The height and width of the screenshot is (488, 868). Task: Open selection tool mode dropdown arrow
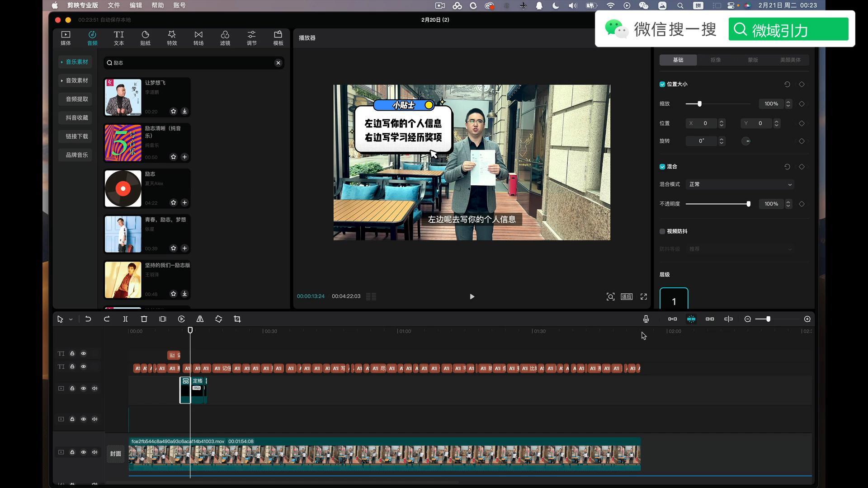[71, 319]
